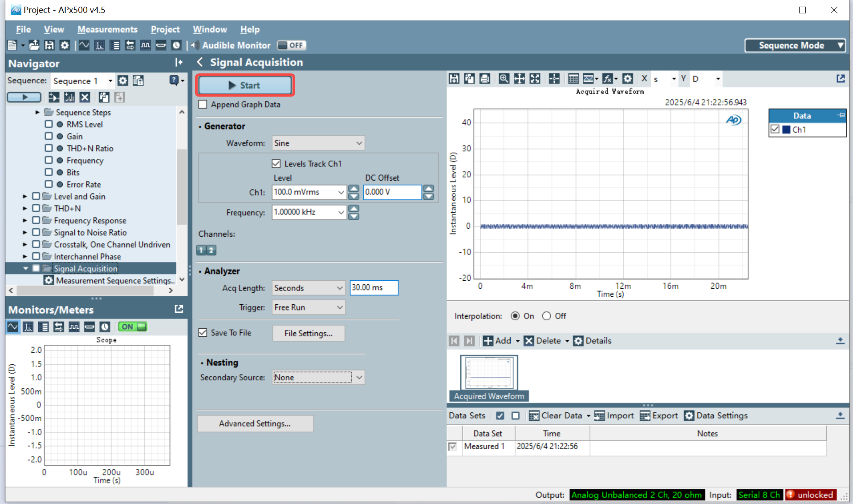Image resolution: width=853 pixels, height=504 pixels.
Task: Show graph data table icon
Action: (x=573, y=79)
